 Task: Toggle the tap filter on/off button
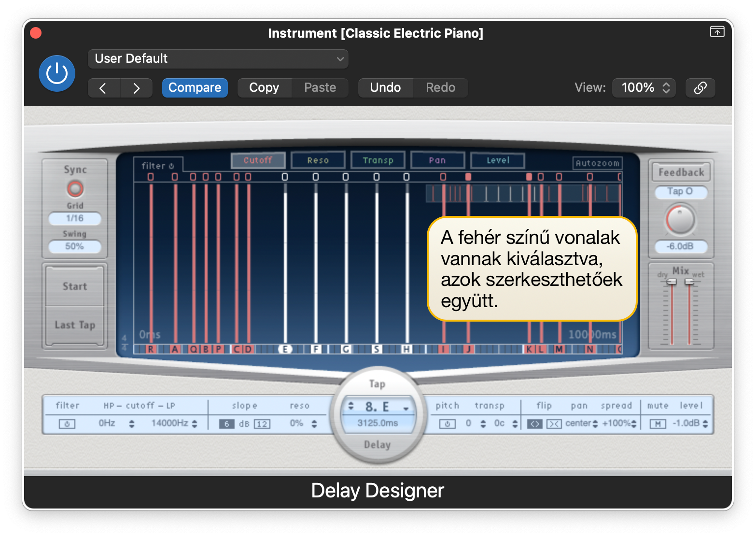coord(67,424)
